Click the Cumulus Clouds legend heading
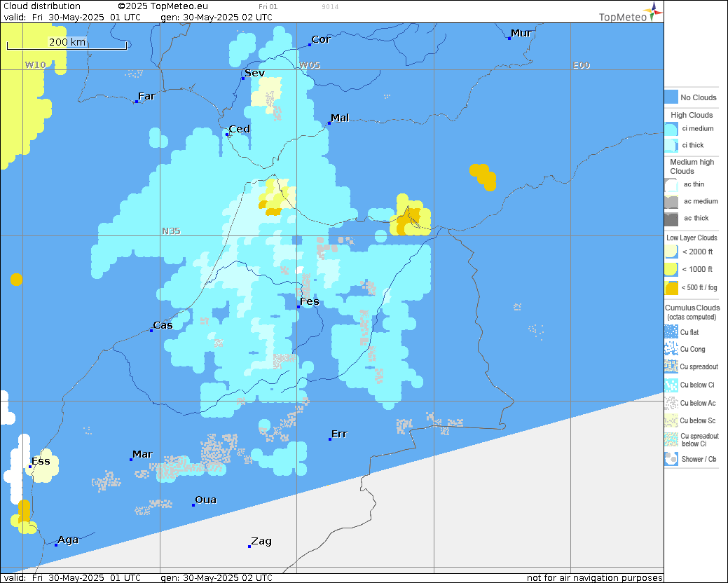This screenshot has width=728, height=583. 692,308
